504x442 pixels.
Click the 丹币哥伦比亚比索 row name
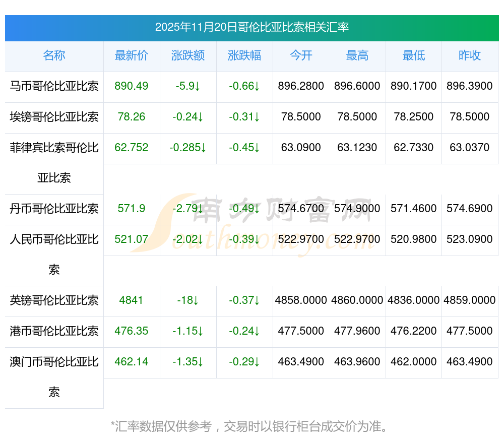[x=54, y=209]
